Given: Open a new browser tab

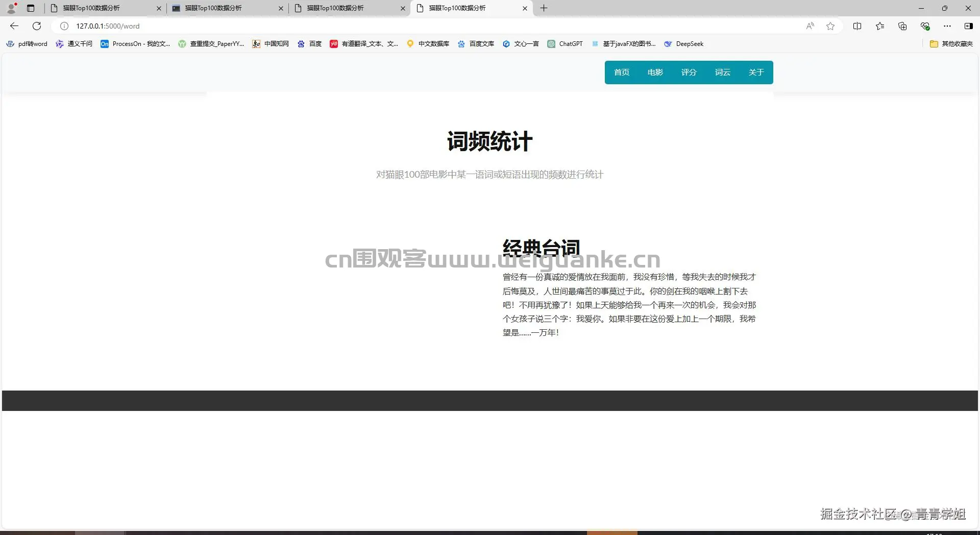Looking at the screenshot, I should (544, 8).
